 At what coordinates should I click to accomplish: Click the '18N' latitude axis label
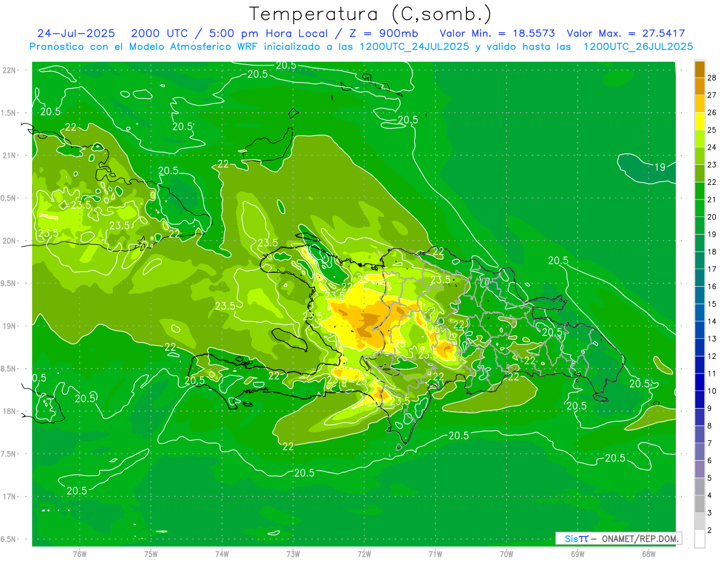pyautogui.click(x=9, y=411)
